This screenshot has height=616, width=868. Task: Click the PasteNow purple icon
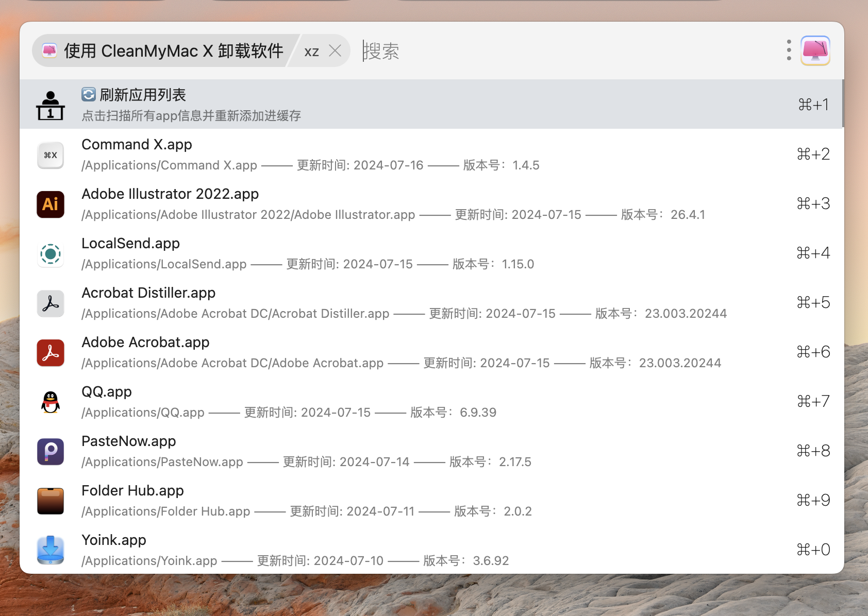(51, 452)
